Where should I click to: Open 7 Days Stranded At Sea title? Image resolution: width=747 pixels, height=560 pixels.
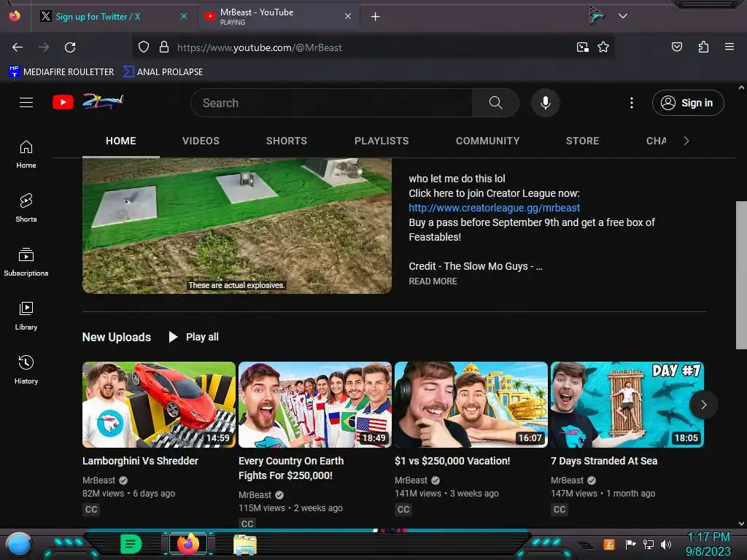point(604,461)
